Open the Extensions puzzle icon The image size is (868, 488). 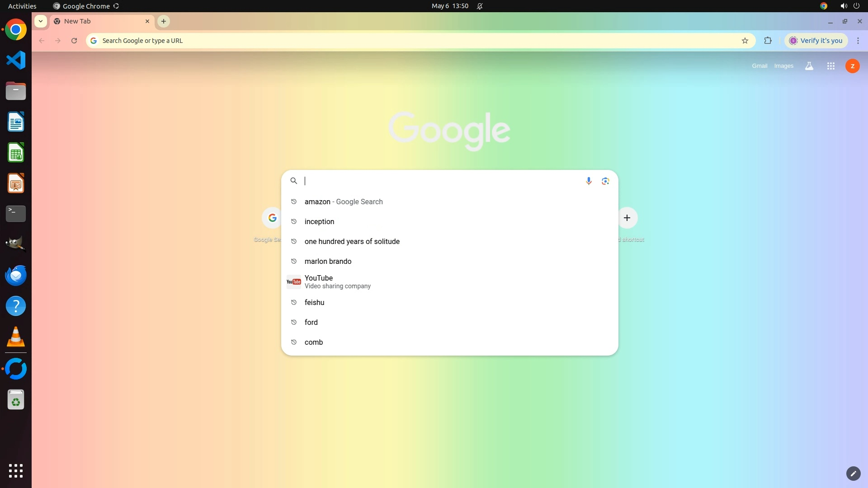768,41
